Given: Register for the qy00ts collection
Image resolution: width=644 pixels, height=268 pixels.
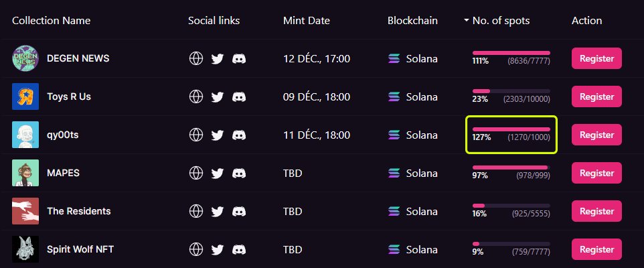Looking at the screenshot, I should (x=596, y=135).
